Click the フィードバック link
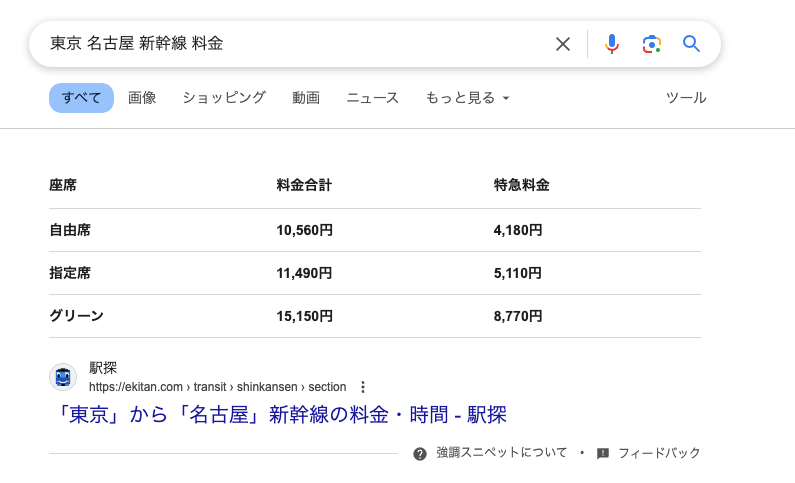 [x=659, y=453]
